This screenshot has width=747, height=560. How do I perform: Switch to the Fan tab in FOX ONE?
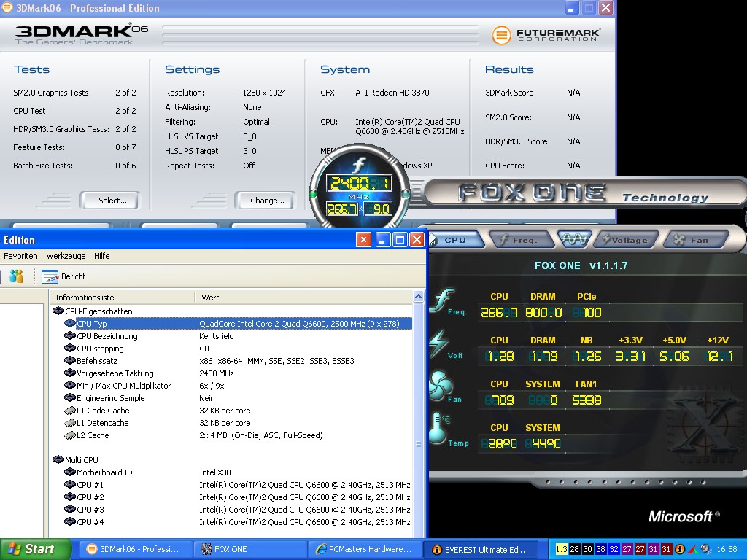pyautogui.click(x=695, y=240)
